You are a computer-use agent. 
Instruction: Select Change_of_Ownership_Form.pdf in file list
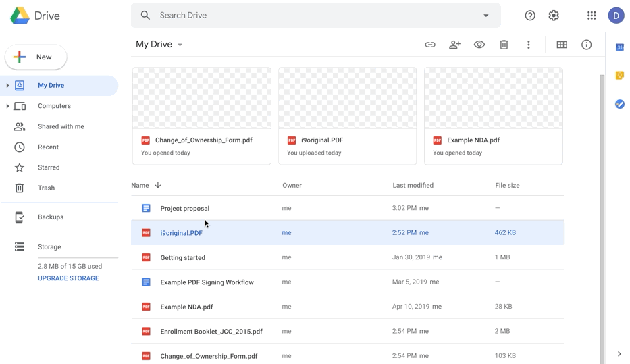347,354
